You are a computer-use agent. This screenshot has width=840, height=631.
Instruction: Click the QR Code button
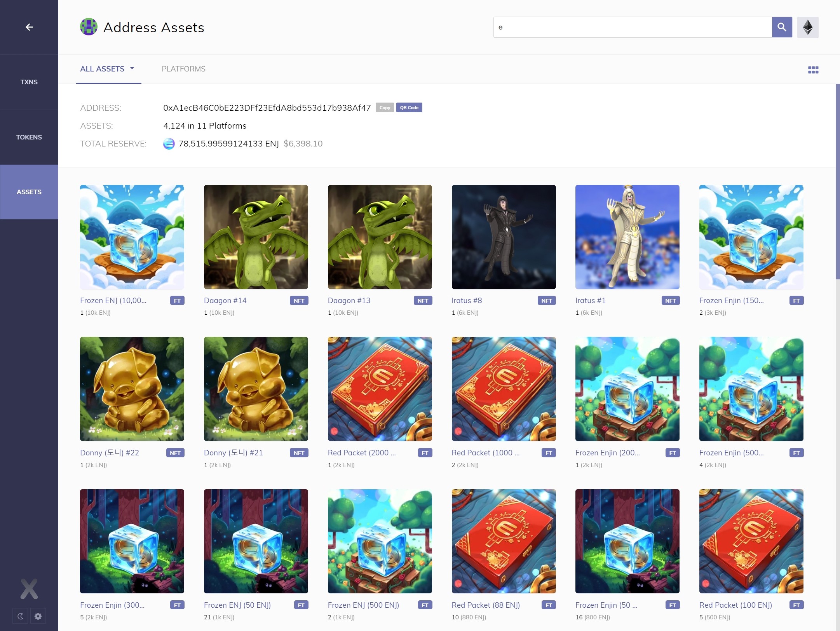(x=408, y=107)
